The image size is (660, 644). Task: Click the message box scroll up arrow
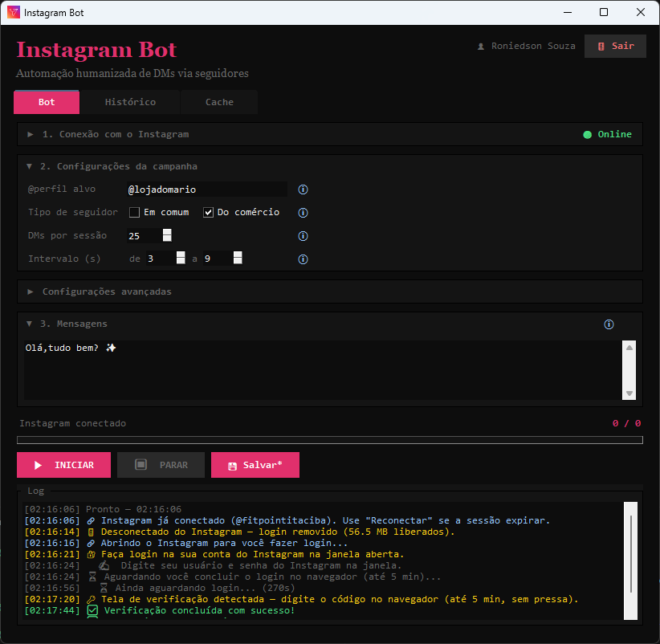629,348
